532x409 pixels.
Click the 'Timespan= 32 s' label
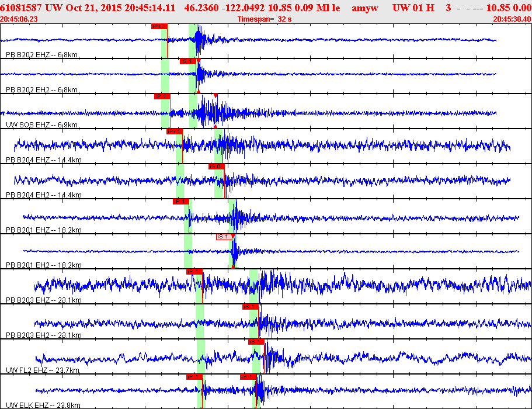[x=265, y=19]
